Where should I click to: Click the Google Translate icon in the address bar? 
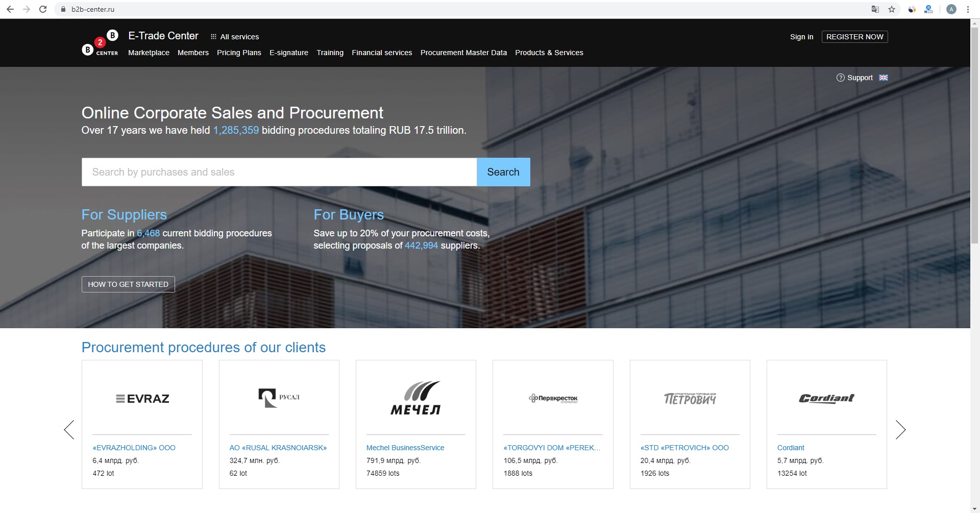click(875, 9)
